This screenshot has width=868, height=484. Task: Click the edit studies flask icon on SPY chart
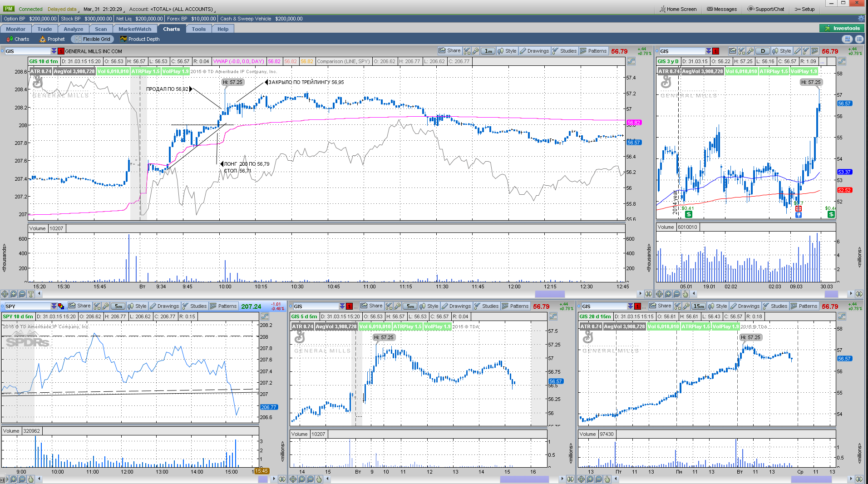pos(97,306)
